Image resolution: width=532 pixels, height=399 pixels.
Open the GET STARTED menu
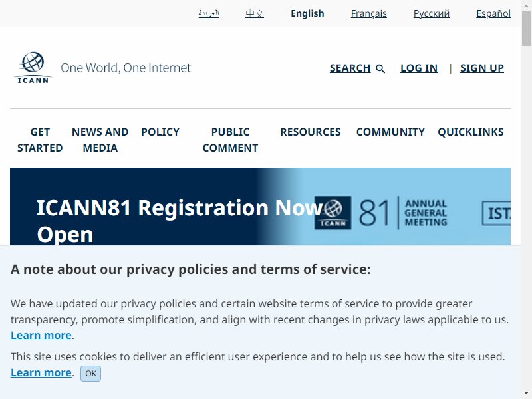[x=40, y=140]
